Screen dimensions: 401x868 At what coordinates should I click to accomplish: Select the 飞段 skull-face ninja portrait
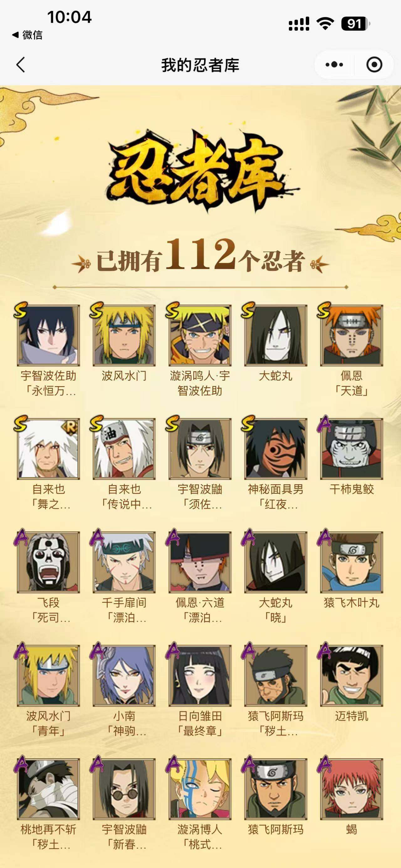tap(49, 562)
